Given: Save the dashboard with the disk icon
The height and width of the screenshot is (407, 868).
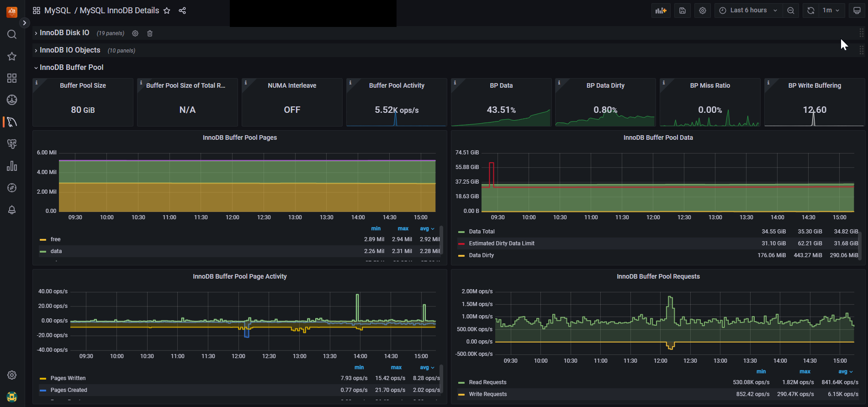Looking at the screenshot, I should pyautogui.click(x=683, y=11).
